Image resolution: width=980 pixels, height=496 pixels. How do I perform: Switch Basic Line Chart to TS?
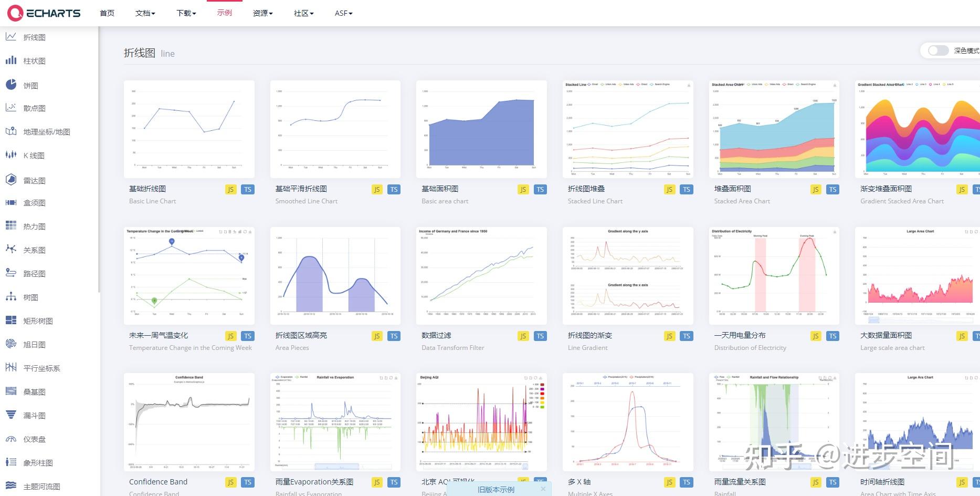[248, 190]
